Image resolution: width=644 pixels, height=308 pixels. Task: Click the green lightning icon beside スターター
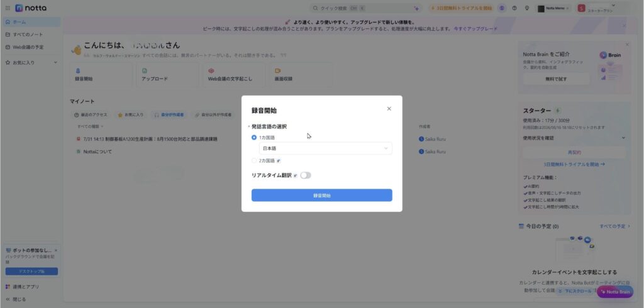click(x=557, y=111)
